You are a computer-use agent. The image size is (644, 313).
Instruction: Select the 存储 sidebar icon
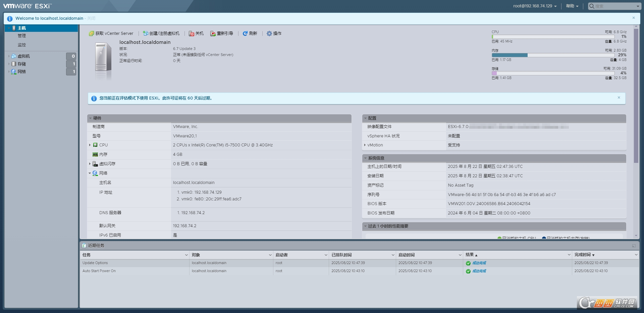[x=13, y=64]
